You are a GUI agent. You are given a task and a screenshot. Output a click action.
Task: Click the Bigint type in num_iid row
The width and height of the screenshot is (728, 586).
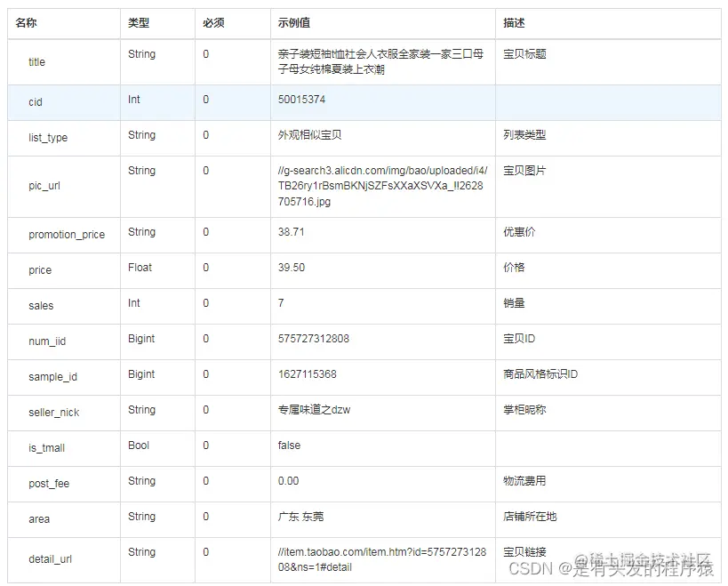pos(141,339)
